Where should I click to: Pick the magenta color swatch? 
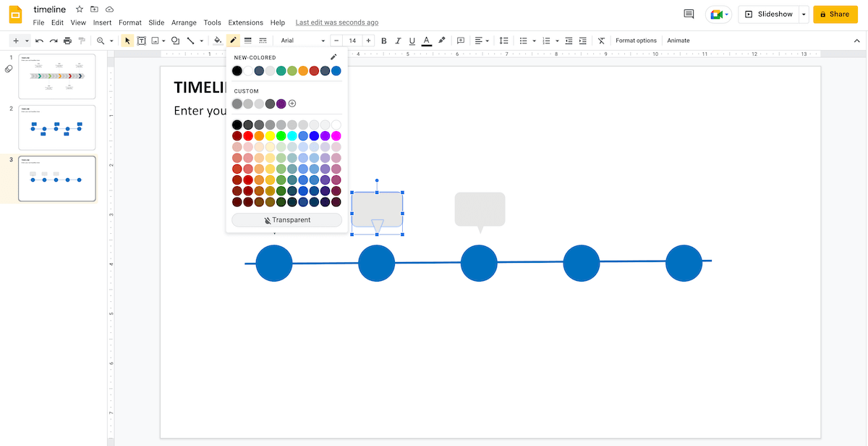pyautogui.click(x=336, y=136)
